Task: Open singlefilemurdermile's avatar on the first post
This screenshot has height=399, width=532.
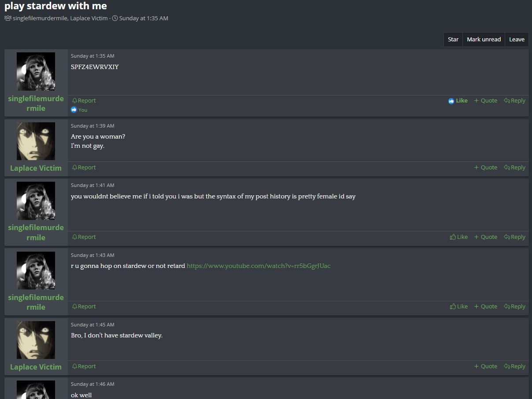Action: (x=36, y=71)
